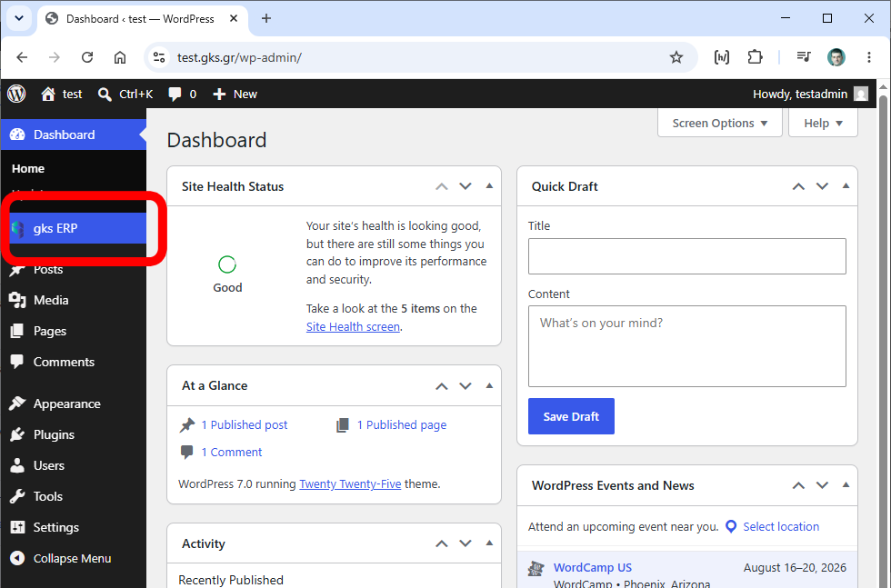891x588 pixels.
Task: Collapse WordPress Events and News panel
Action: [x=846, y=484]
